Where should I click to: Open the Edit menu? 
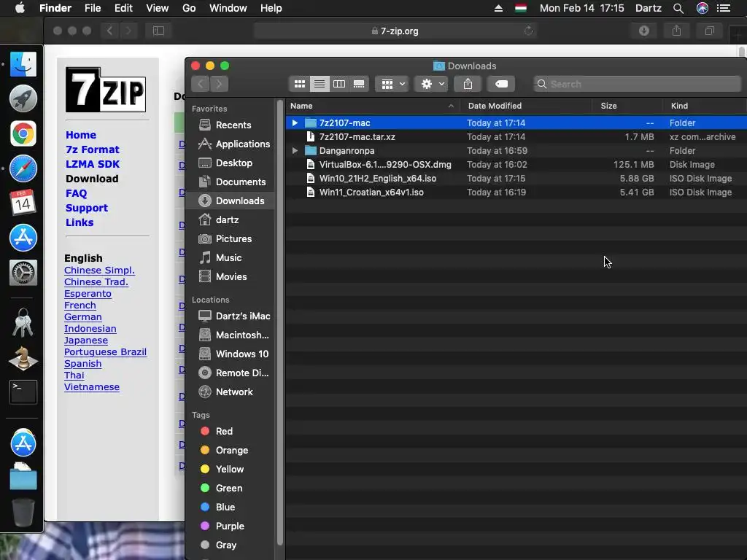pos(123,8)
